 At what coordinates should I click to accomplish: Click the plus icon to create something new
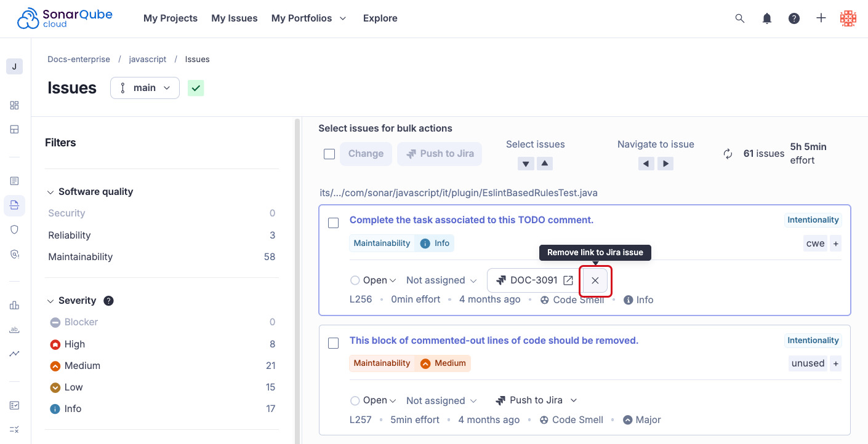[821, 18]
